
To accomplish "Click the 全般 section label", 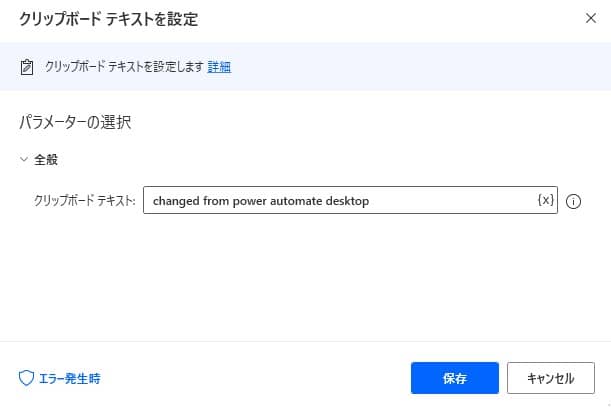I will (46, 159).
